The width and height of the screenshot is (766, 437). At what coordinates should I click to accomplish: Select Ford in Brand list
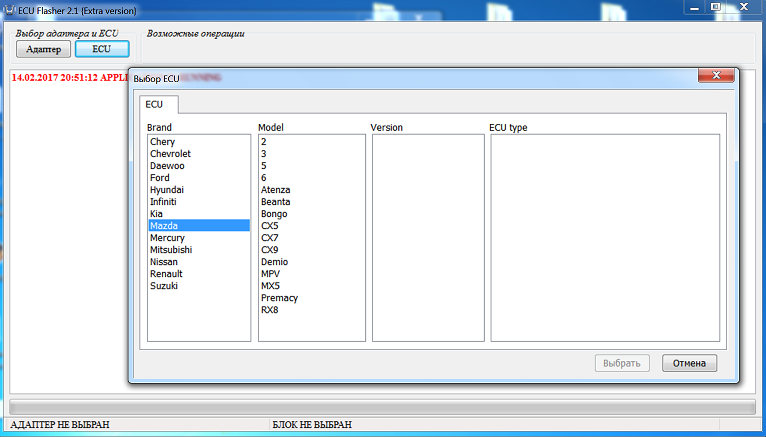198,178
